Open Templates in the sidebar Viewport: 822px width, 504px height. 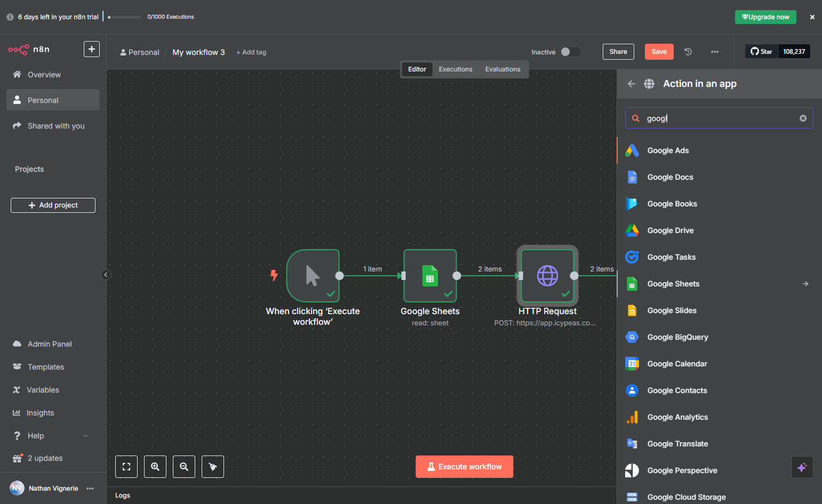tap(53, 367)
